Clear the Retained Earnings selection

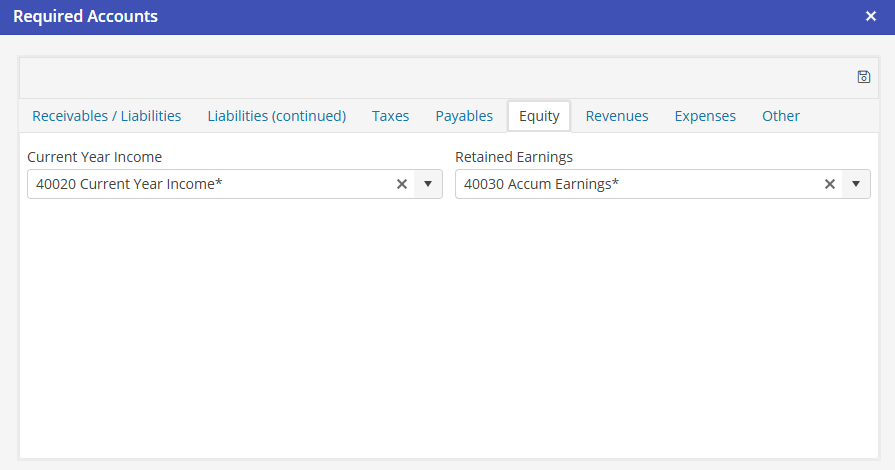point(830,184)
